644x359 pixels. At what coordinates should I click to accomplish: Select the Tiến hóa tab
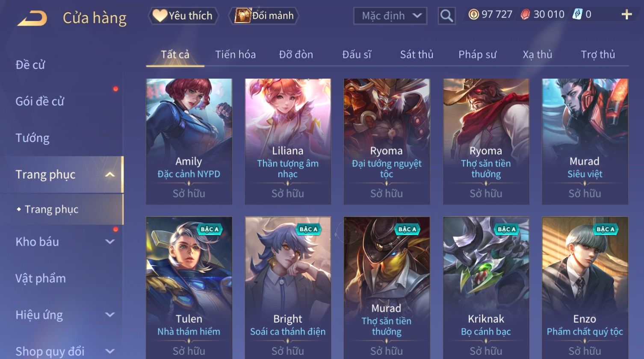tap(235, 55)
